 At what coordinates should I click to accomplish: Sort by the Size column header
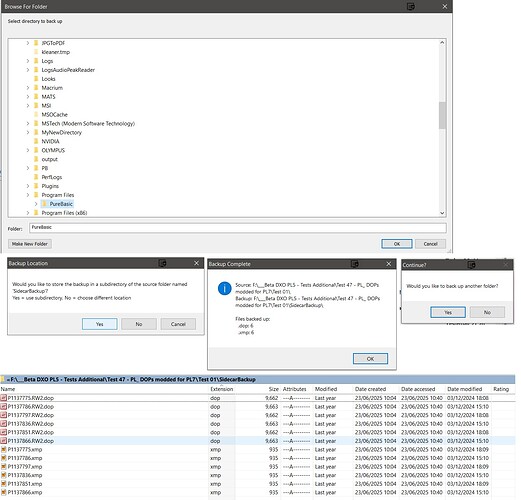(x=274, y=389)
